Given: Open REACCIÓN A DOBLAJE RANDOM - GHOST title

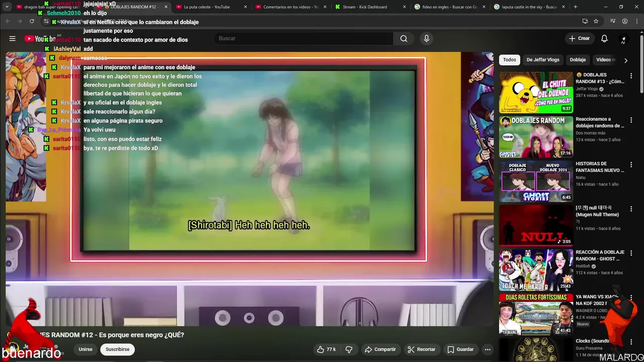Looking at the screenshot, I should (x=600, y=255).
